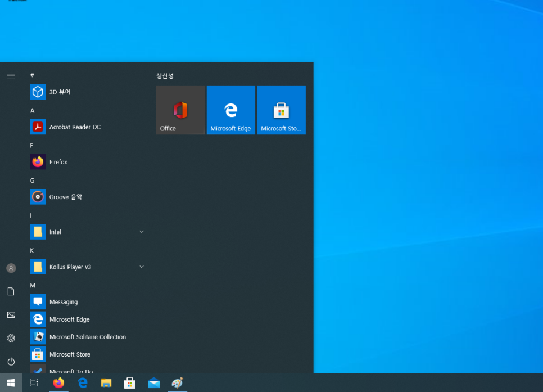Open Microsoft Store in the app list

87,354
